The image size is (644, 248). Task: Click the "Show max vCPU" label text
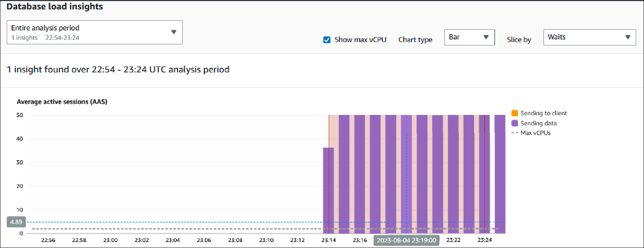point(360,40)
